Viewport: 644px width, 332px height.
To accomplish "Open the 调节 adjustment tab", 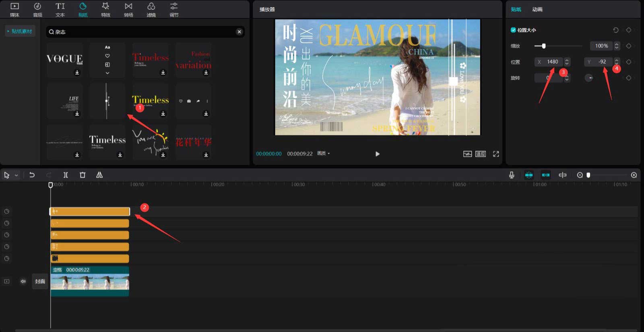I will (174, 10).
